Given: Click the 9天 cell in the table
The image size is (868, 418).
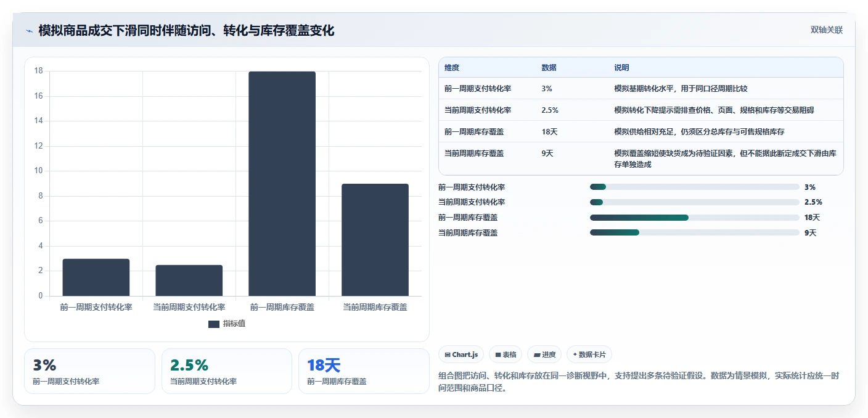Looking at the screenshot, I should [547, 154].
